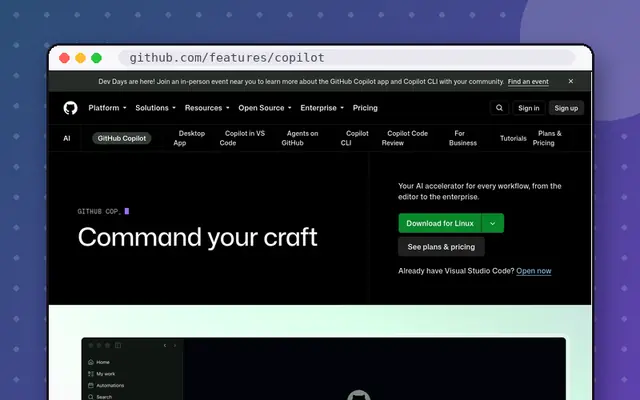Screen dimensions: 640x400
Task: Click the red window close dot
Action: pos(64,58)
